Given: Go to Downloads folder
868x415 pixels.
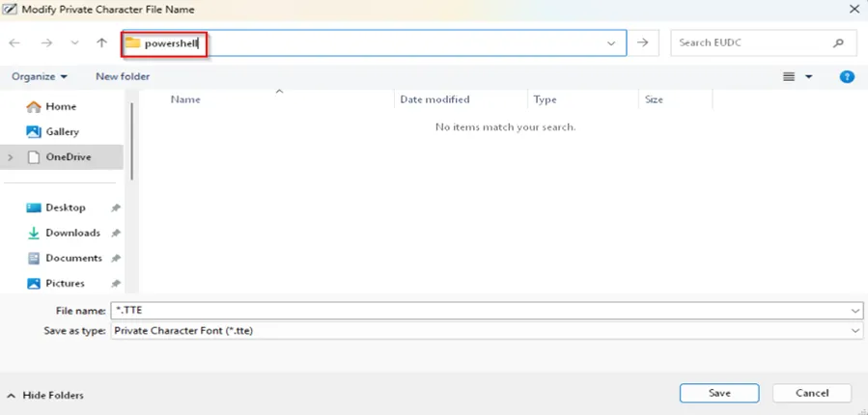Looking at the screenshot, I should pyautogui.click(x=72, y=233).
